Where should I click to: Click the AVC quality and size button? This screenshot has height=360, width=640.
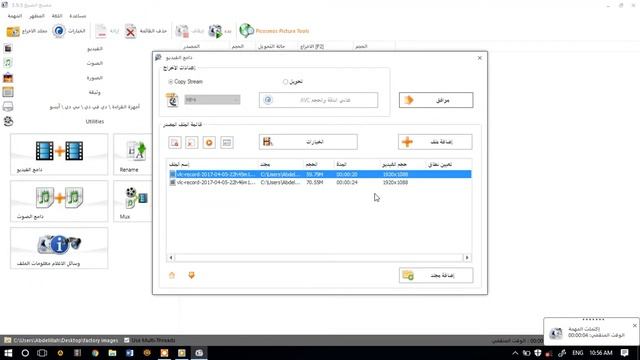pos(318,100)
